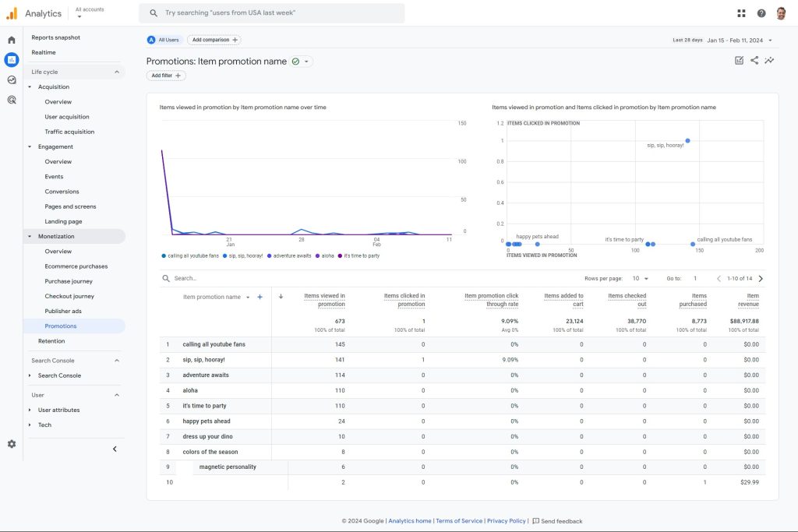This screenshot has width=798, height=532.
Task: Open the Explore icon in left rail
Action: (x=11, y=80)
